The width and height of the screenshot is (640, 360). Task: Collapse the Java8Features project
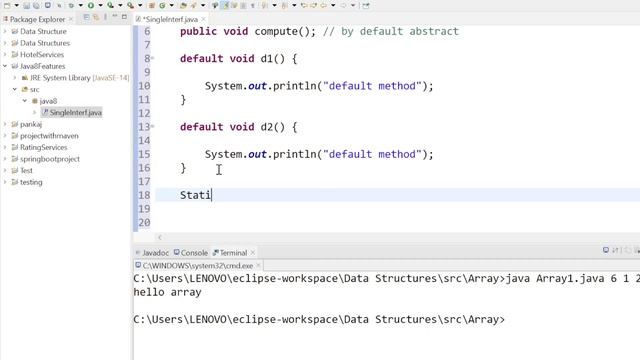click(5, 66)
